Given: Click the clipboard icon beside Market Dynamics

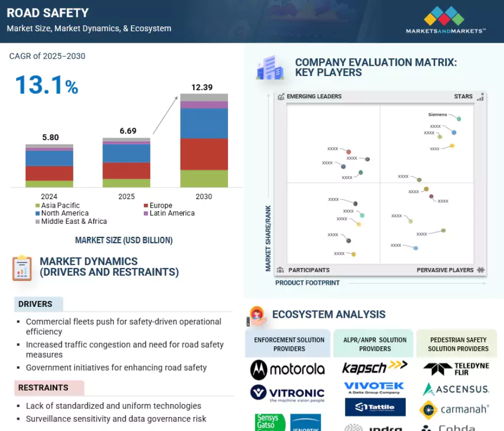Looking at the screenshot, I should [x=22, y=268].
